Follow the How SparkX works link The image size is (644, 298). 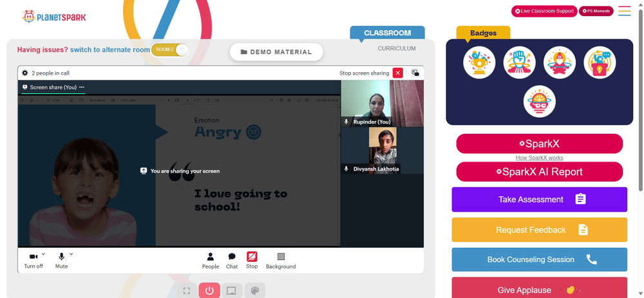tap(539, 158)
